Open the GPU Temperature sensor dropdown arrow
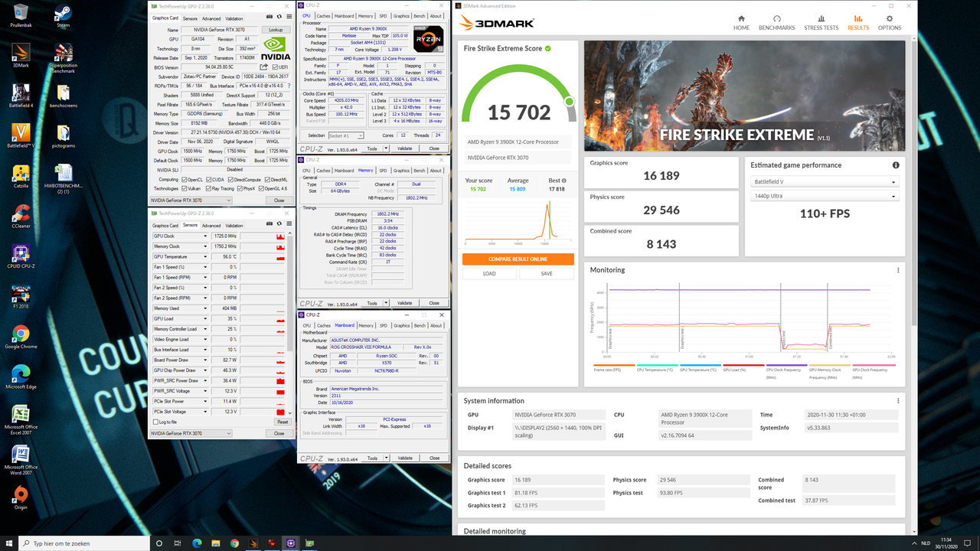Image resolution: width=980 pixels, height=551 pixels. click(205, 257)
